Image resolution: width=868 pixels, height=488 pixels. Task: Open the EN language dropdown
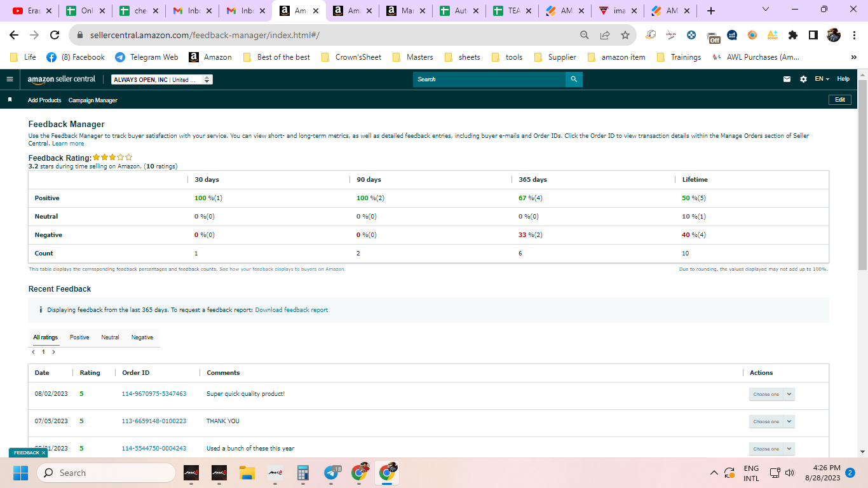[x=822, y=79]
